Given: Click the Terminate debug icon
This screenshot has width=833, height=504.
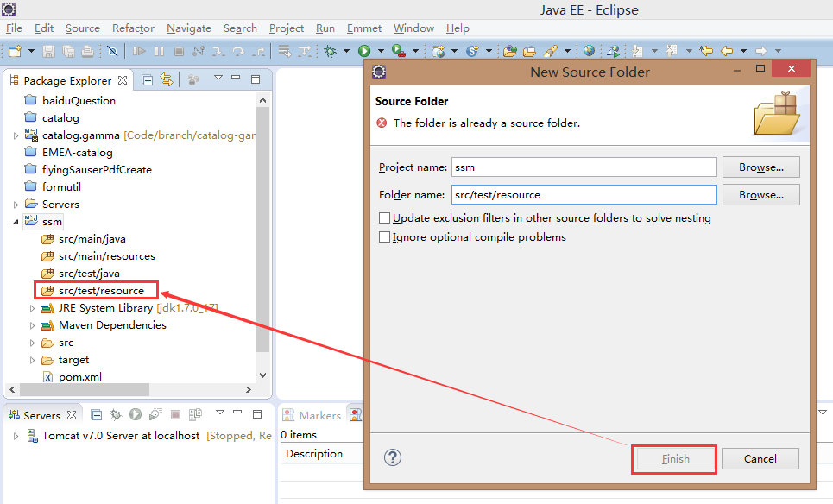Looking at the screenshot, I should click(179, 51).
